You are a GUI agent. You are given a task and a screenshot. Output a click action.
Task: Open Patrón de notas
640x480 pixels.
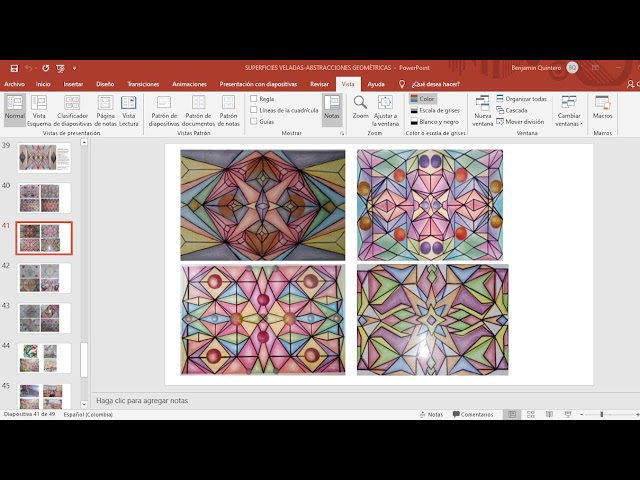229,110
